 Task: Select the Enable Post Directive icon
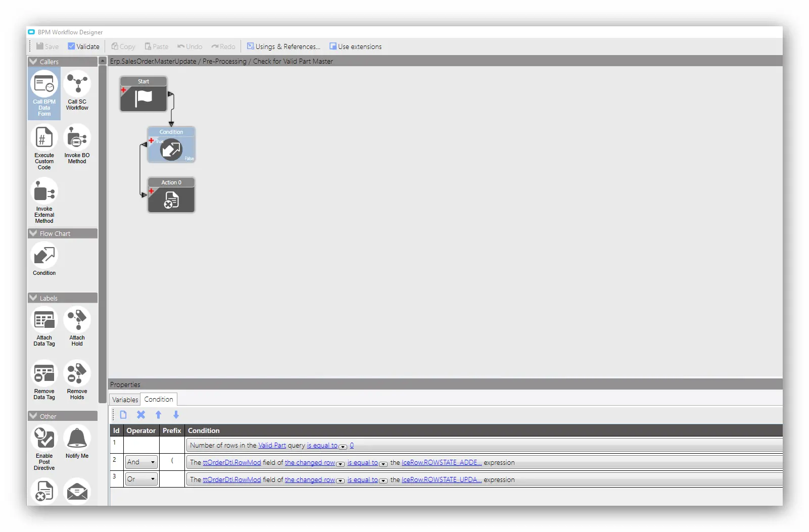(x=44, y=439)
